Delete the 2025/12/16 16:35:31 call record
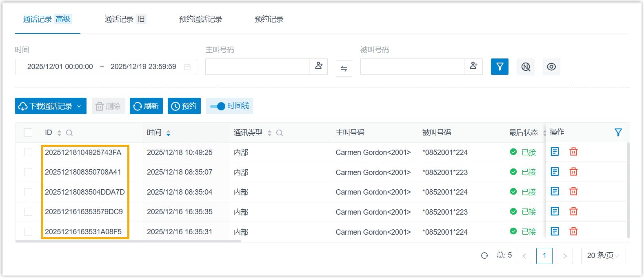 (573, 231)
